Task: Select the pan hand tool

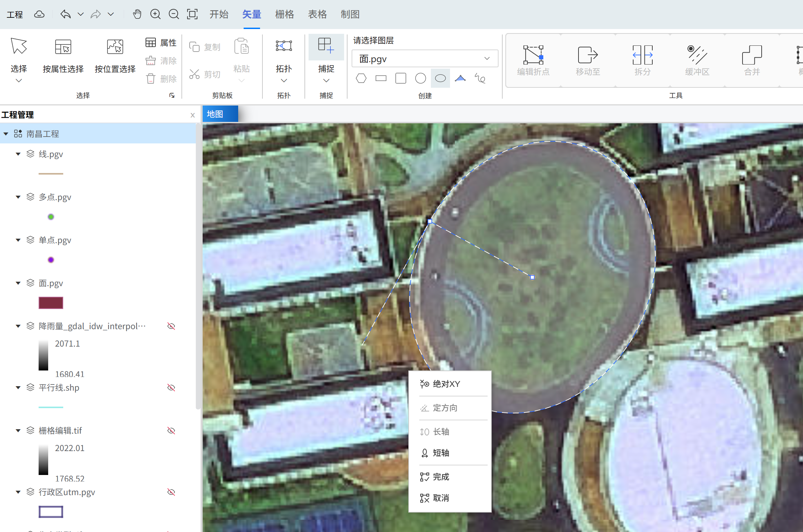Action: coord(137,14)
